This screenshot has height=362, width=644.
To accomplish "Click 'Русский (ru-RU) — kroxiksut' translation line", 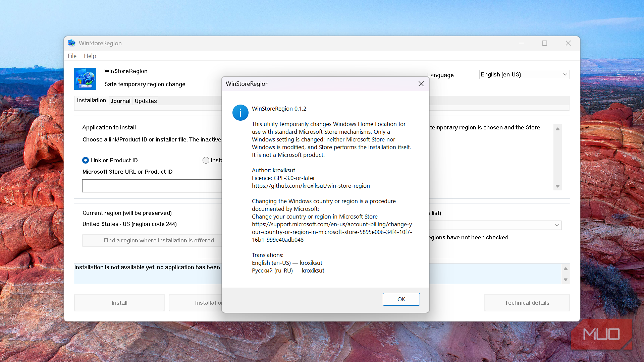I will click(x=288, y=270).
